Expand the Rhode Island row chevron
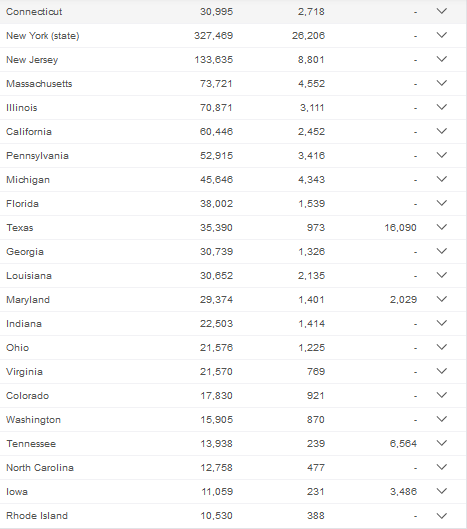Image resolution: width=467 pixels, height=529 pixels. coord(442,516)
